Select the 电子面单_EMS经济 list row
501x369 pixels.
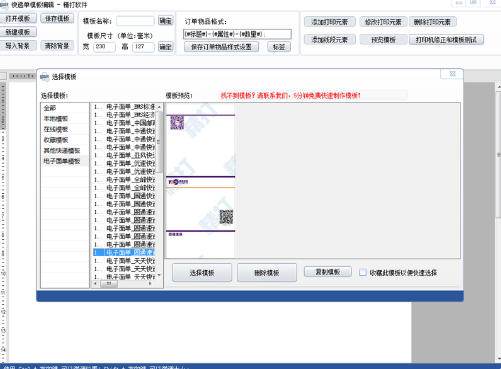coord(124,115)
